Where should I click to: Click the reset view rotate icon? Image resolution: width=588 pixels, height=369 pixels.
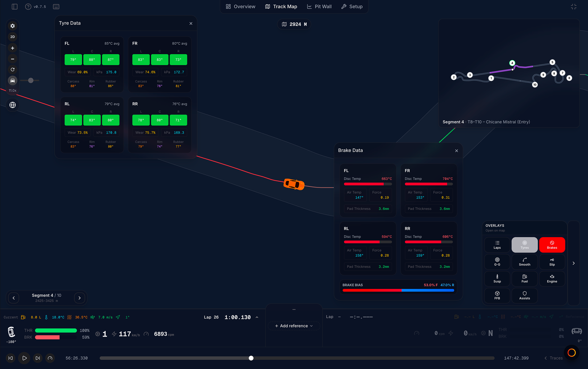13,70
